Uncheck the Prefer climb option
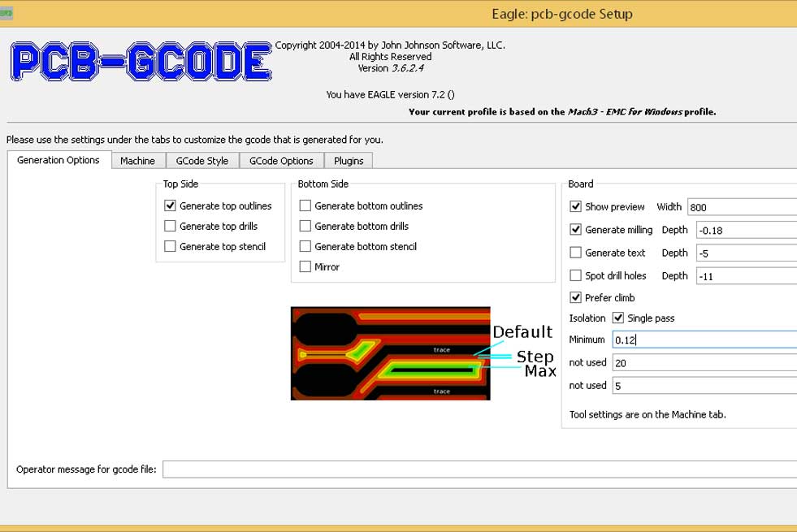Screen dimensions: 797x532 575,297
